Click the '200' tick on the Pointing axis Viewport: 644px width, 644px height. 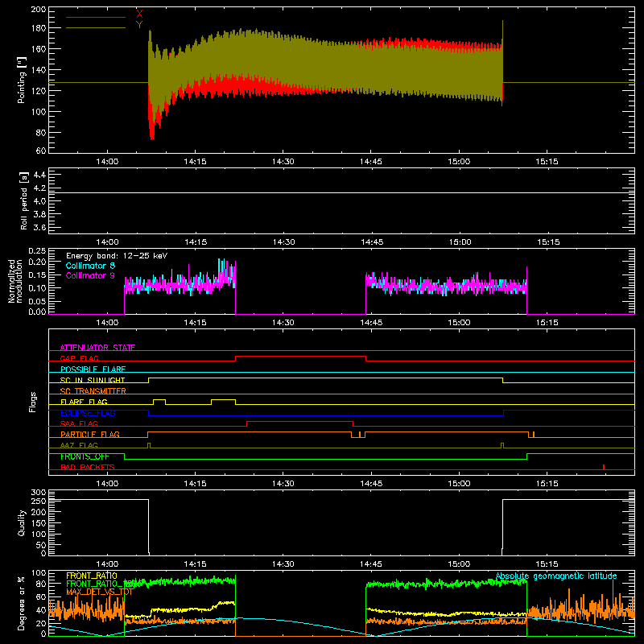38,9
